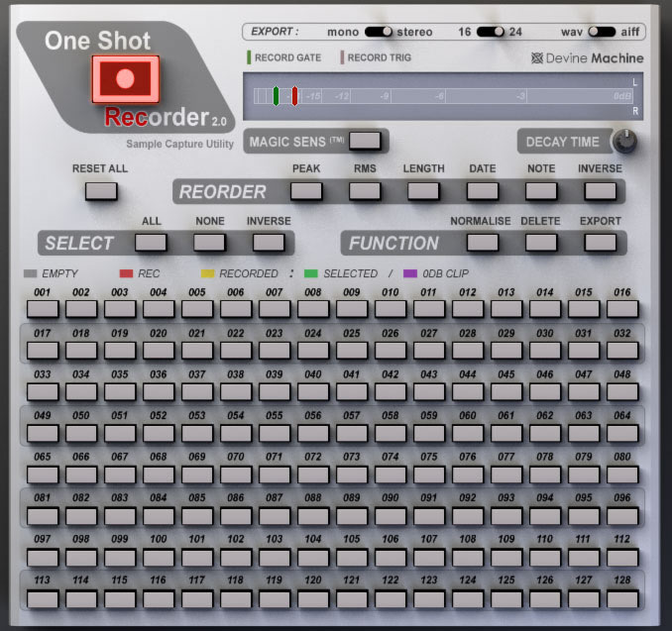Select sample slot 054
Screen dimensions: 672x631
(236, 433)
